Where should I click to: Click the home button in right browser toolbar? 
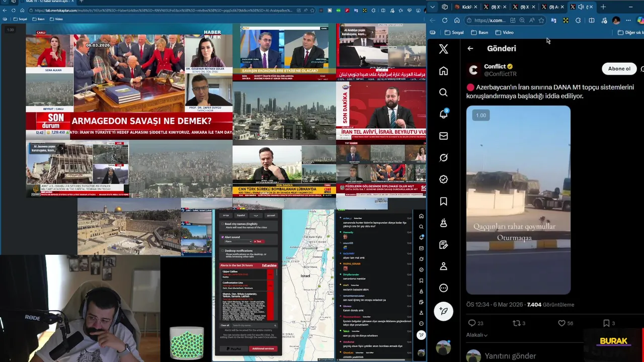457,20
